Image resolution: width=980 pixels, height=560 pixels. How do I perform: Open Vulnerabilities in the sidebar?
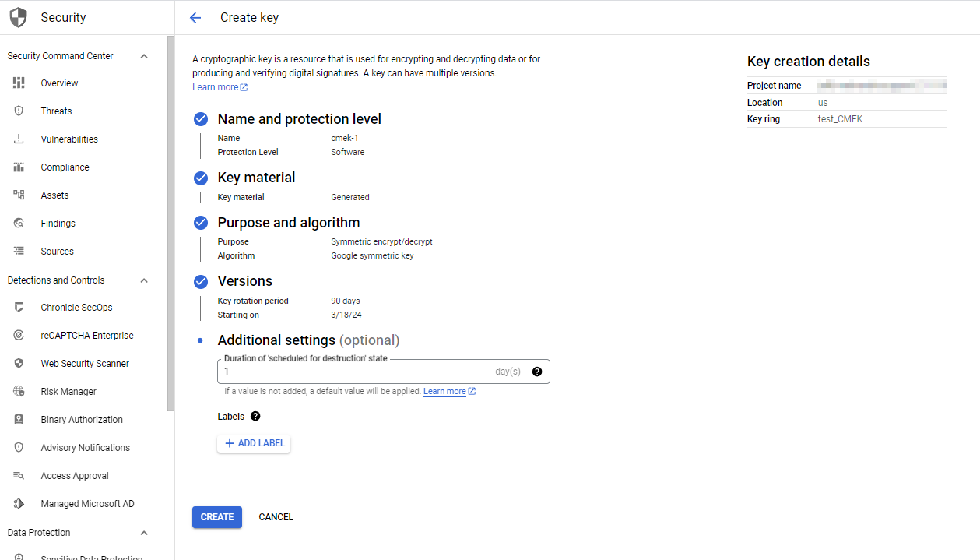69,139
